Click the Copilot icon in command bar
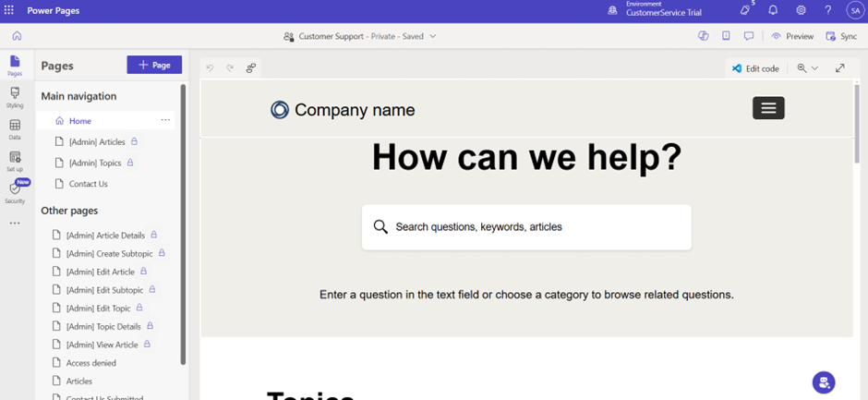The height and width of the screenshot is (400, 868). tap(703, 36)
